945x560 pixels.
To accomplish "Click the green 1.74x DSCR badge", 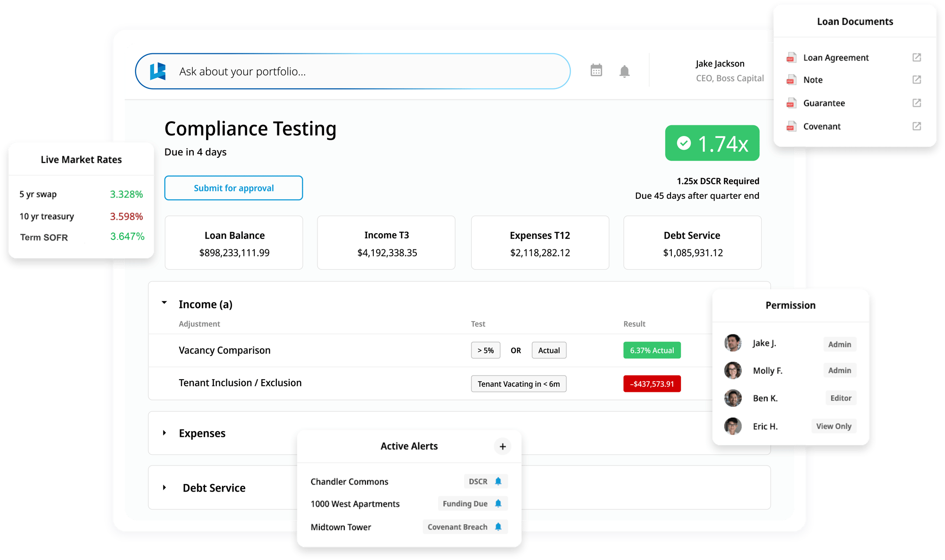I will (712, 143).
